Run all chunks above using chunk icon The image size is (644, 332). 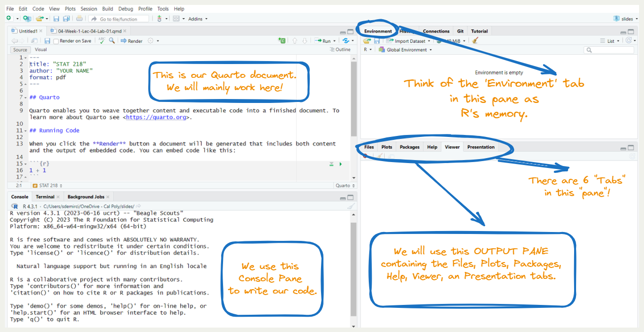click(332, 164)
